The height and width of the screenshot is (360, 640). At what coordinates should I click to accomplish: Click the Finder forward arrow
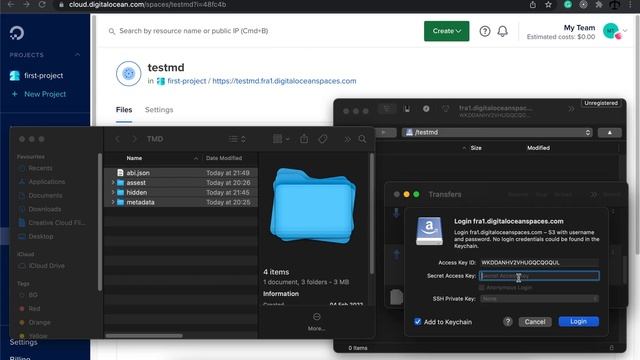tap(134, 139)
